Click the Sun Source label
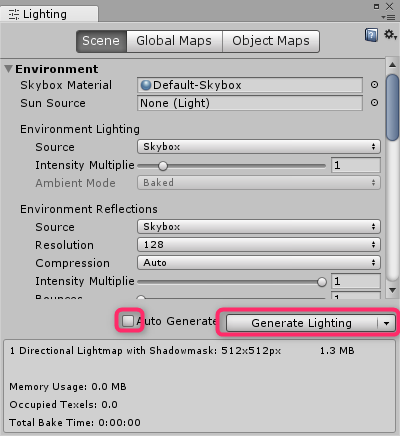The width and height of the screenshot is (400, 436). [x=53, y=103]
